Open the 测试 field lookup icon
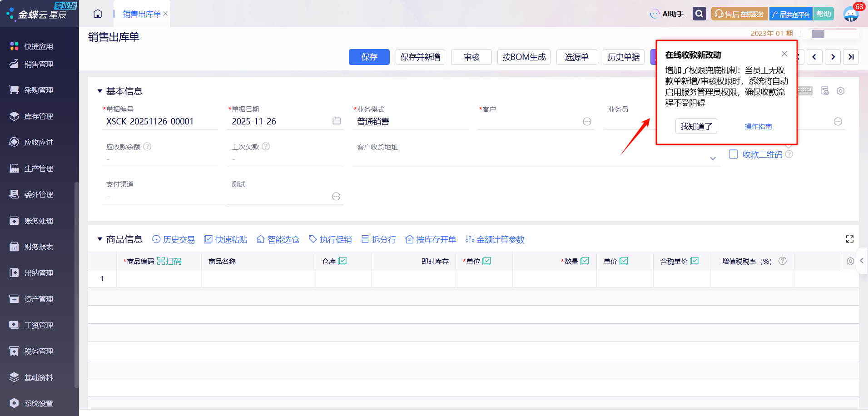Viewport: 868px width, 416px height. pyautogui.click(x=336, y=196)
